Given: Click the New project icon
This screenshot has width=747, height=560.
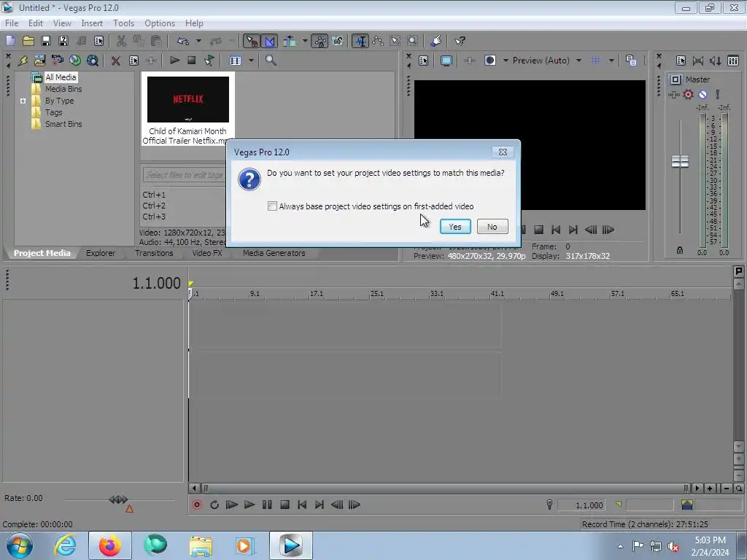Looking at the screenshot, I should 10,41.
